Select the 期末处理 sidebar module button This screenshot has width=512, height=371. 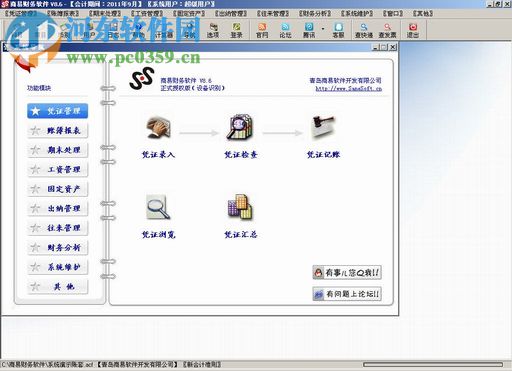[x=57, y=150]
